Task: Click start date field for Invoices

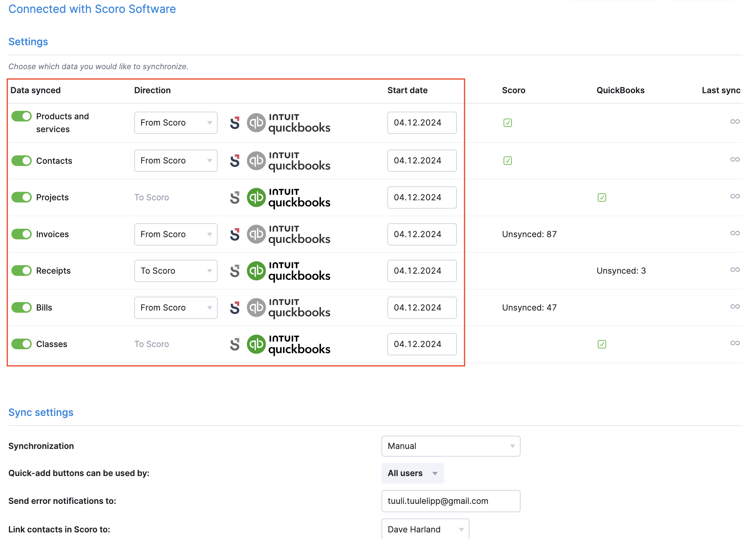Action: [x=422, y=234]
